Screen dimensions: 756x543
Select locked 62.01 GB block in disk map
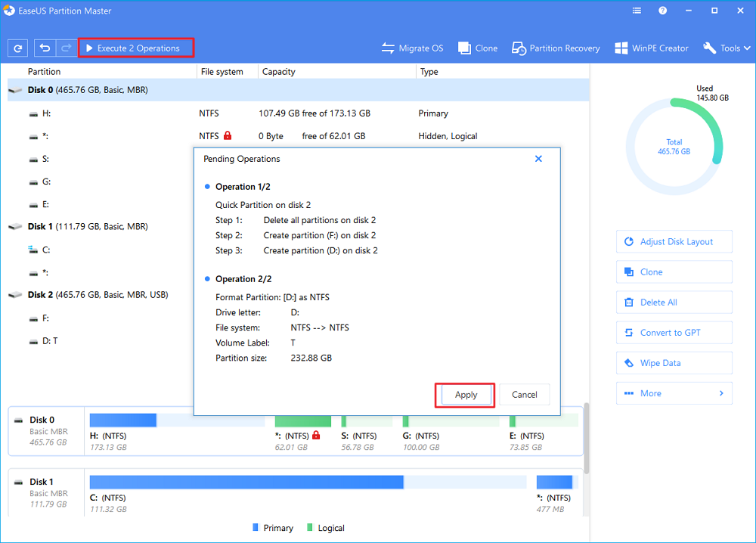(x=303, y=433)
